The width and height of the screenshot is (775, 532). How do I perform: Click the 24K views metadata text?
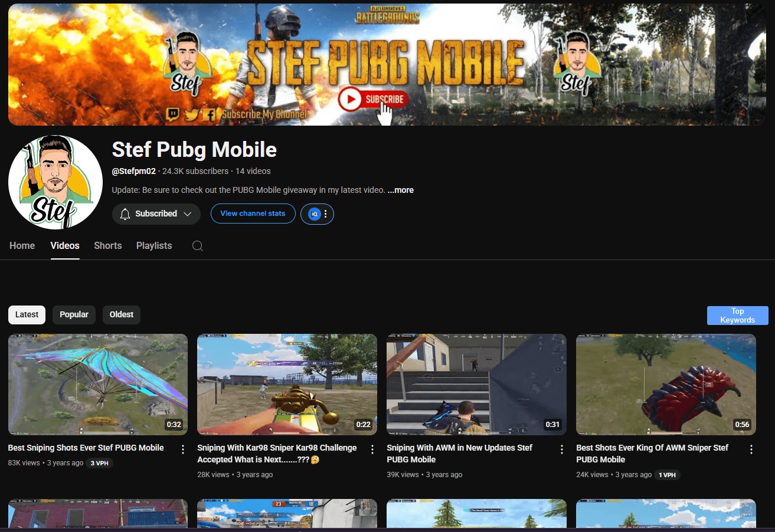pos(592,475)
